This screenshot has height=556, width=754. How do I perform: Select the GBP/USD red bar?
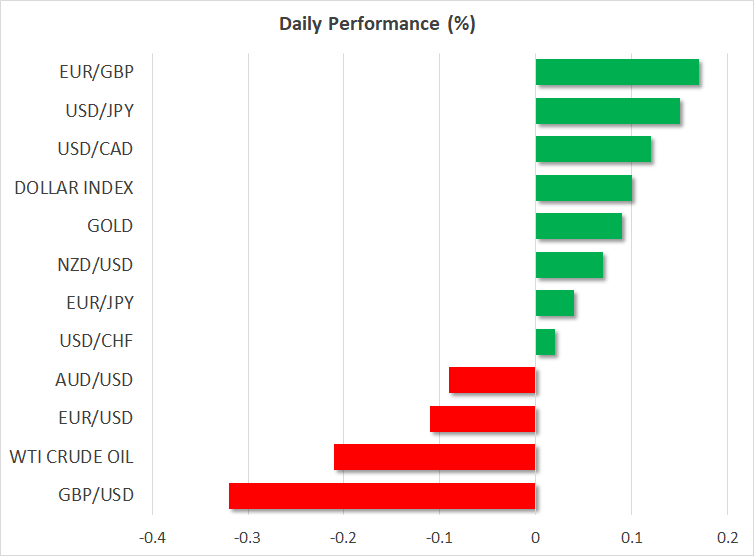coord(382,496)
